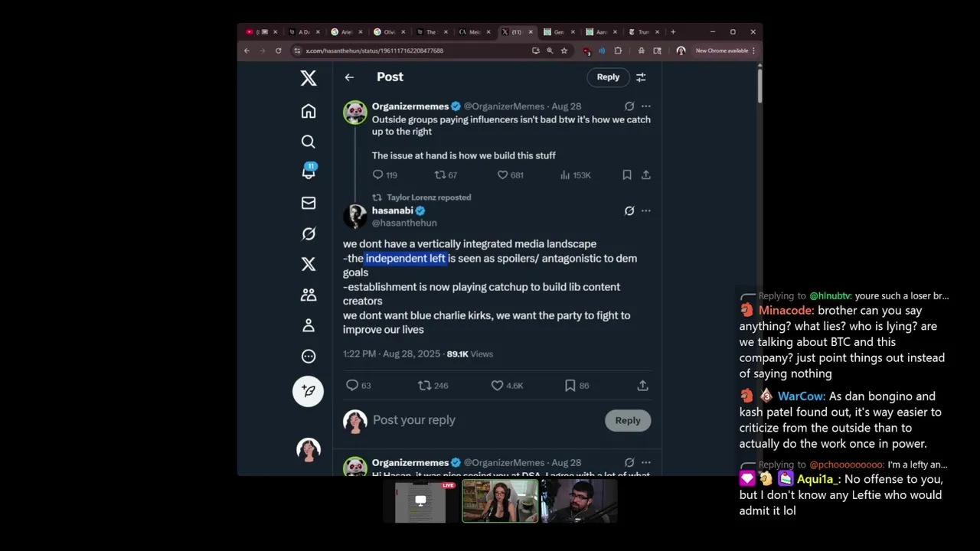The image size is (980, 551).
Task: Open reply sorting settings icon in header
Action: point(641,77)
